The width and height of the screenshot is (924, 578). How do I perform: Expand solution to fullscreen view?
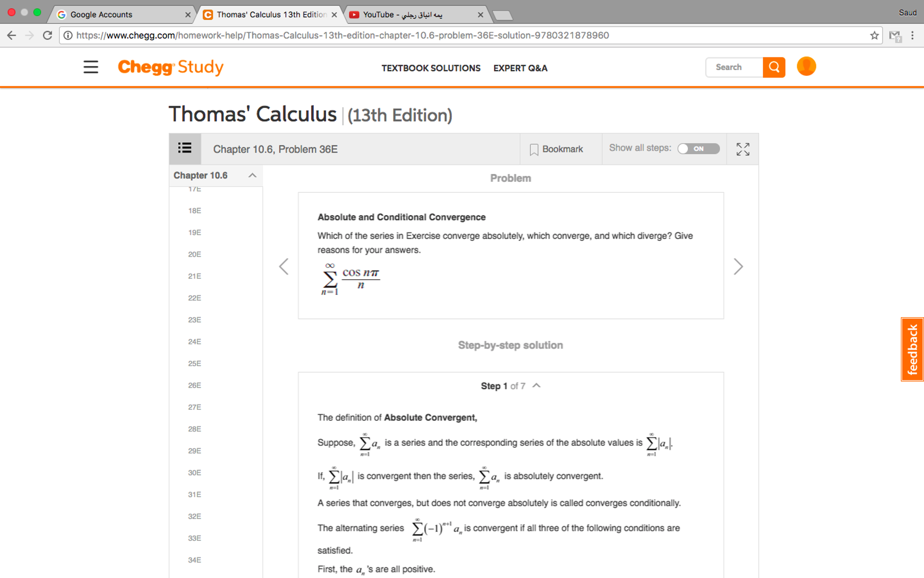[x=742, y=149]
